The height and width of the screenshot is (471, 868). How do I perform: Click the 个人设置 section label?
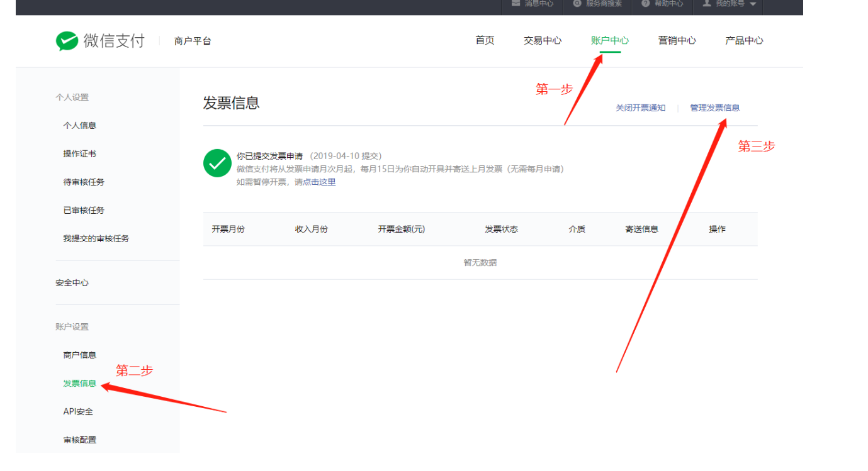pyautogui.click(x=72, y=97)
